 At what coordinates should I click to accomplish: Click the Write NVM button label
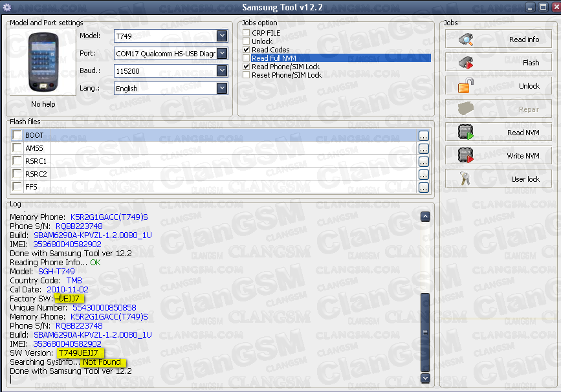click(x=523, y=156)
